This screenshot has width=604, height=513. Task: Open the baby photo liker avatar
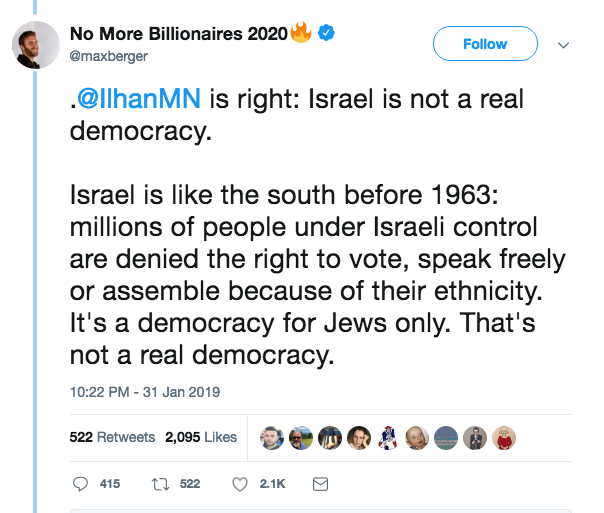click(x=417, y=438)
